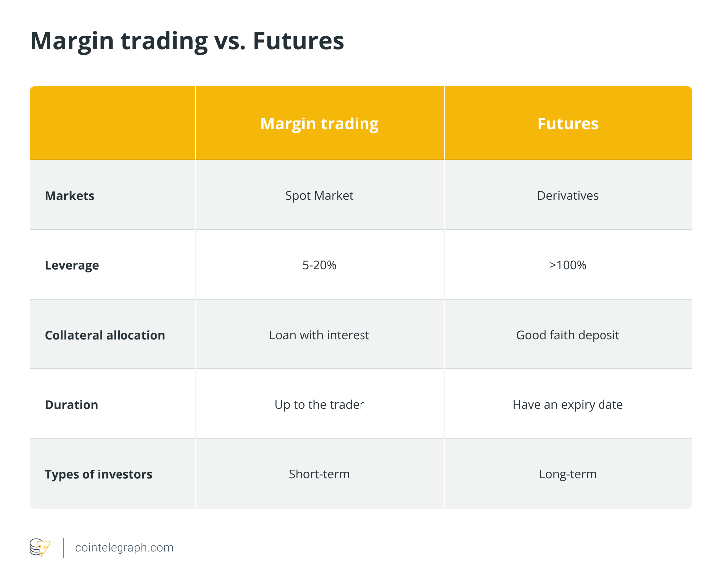Select the Derivatives cell
The image size is (722, 588).
(568, 196)
